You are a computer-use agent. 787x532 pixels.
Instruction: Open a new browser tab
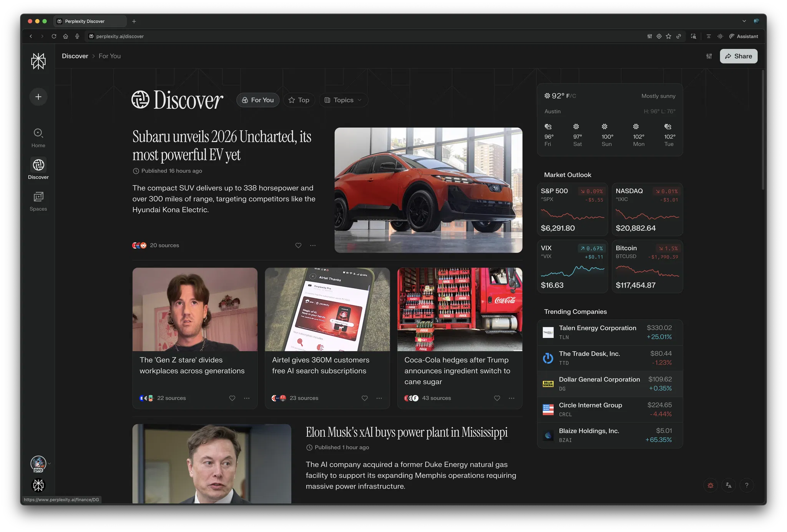(134, 21)
